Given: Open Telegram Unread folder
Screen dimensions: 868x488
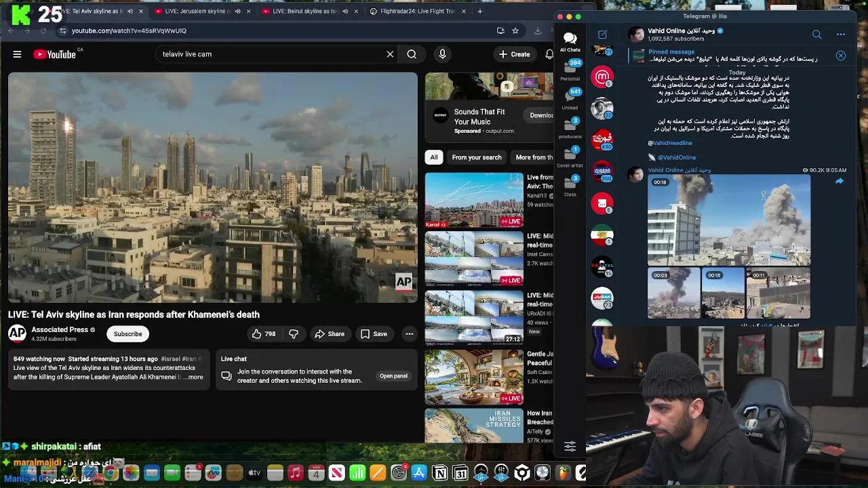Looking at the screenshot, I should coord(570,99).
